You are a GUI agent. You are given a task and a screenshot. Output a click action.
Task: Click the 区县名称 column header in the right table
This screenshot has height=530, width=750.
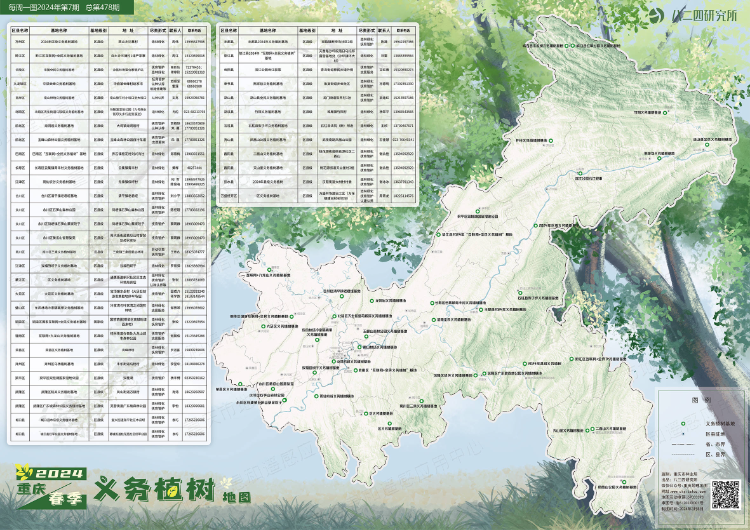click(228, 31)
